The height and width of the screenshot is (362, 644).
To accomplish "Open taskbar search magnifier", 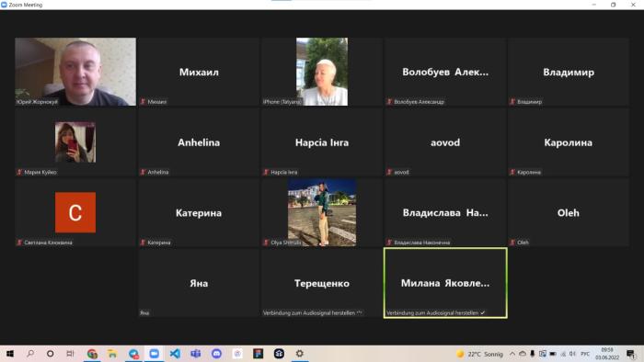I will pyautogui.click(x=30, y=354).
